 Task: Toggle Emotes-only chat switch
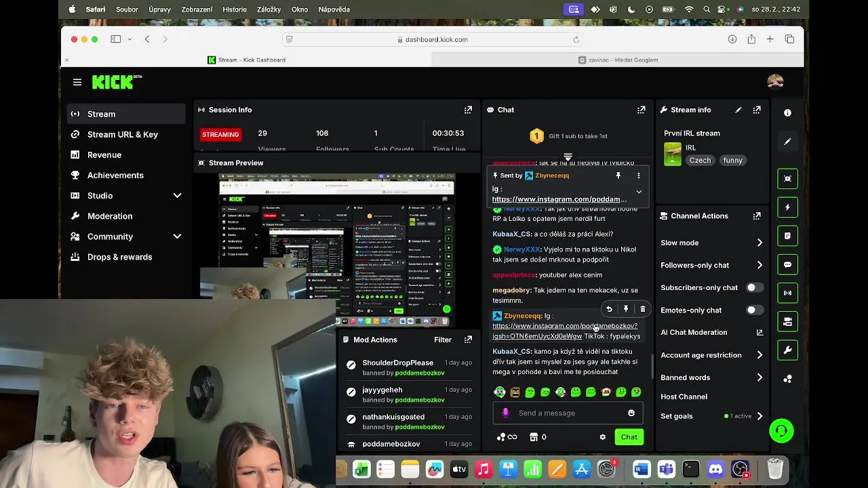tap(754, 310)
